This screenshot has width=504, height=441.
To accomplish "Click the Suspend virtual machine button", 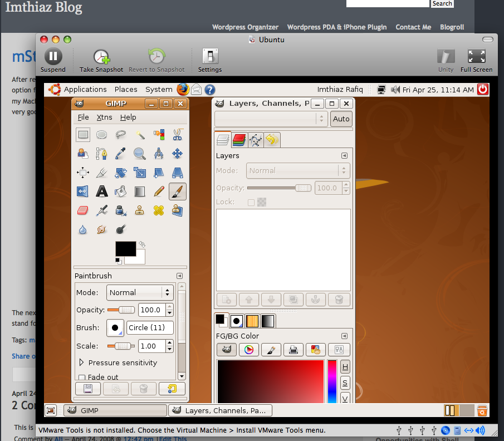I will coord(53,61).
